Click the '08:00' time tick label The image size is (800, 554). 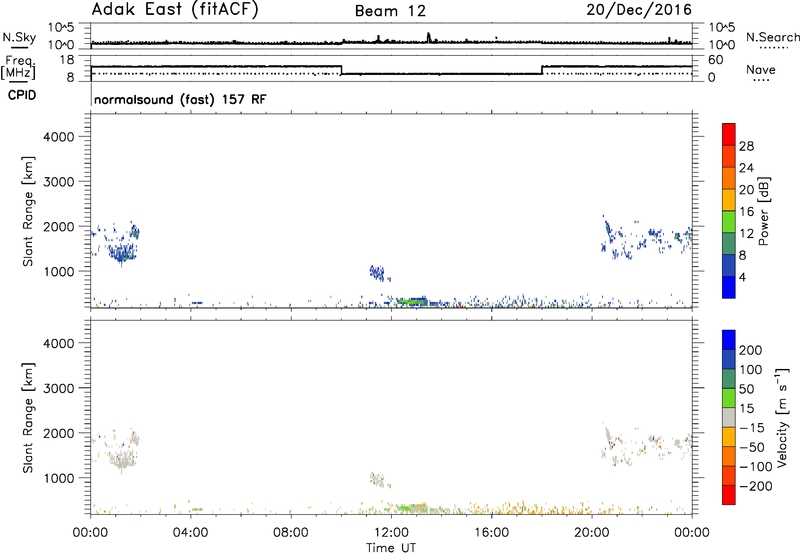pos(291,533)
